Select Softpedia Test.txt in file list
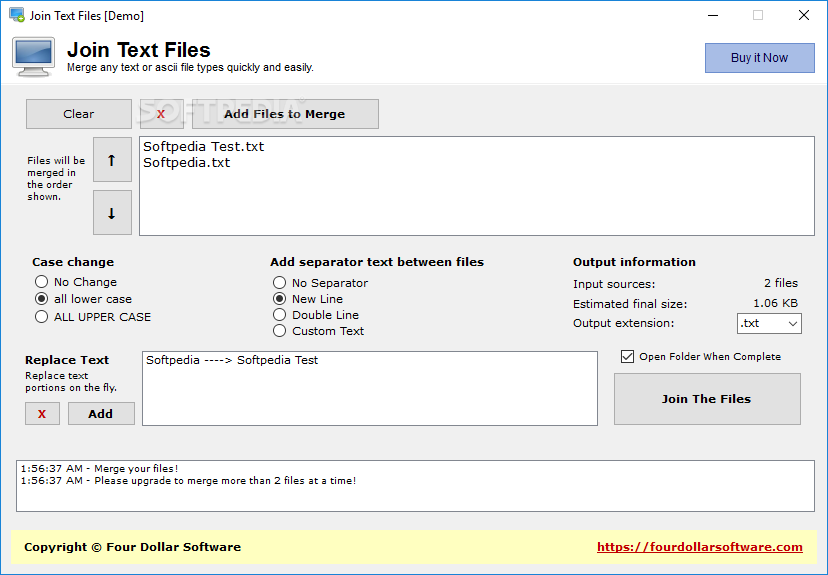The height and width of the screenshot is (575, 828). coord(203,146)
